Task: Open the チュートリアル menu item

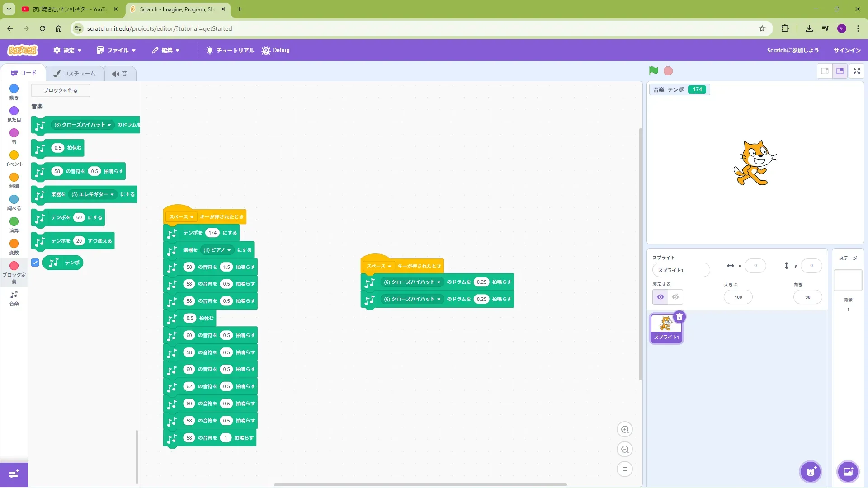Action: 230,50
